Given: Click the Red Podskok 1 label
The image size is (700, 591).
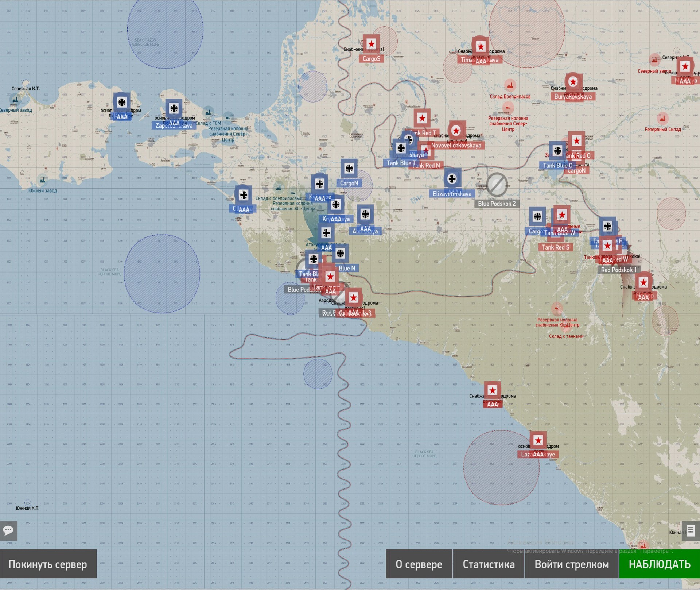Looking at the screenshot, I should (618, 270).
